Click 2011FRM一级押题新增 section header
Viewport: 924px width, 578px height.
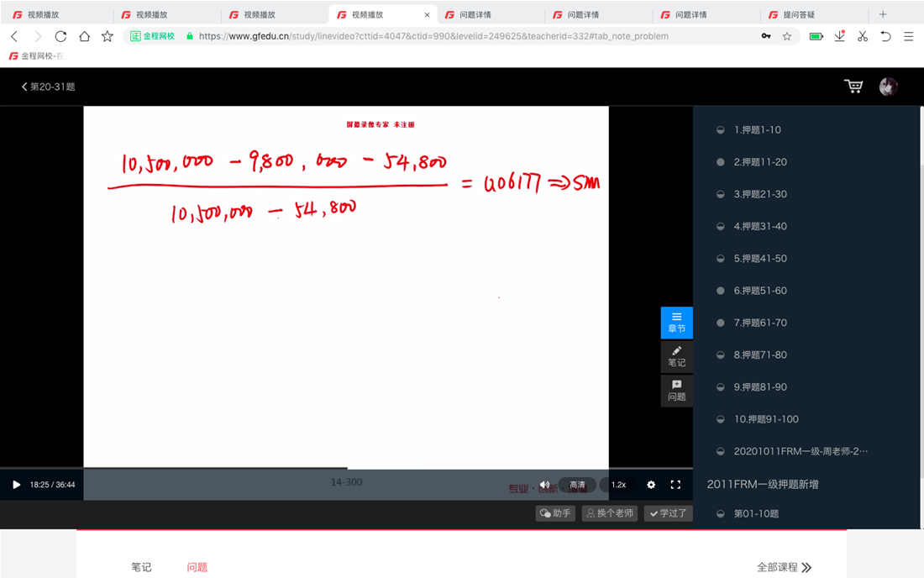tap(763, 484)
